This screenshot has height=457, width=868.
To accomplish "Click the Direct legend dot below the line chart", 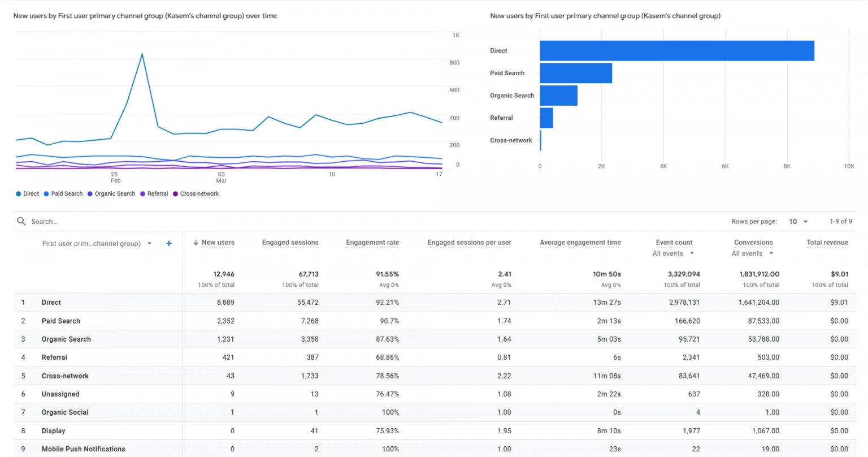I will [x=17, y=193].
